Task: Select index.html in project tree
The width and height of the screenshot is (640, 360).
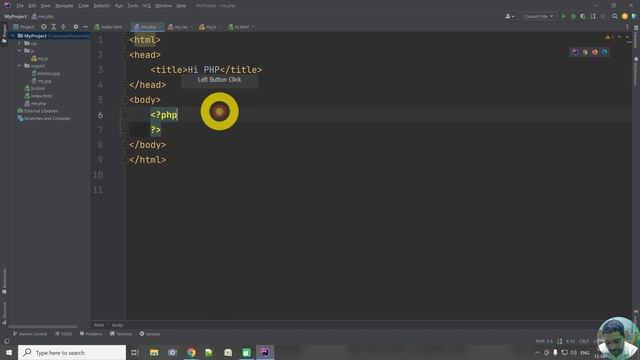Action: (x=38, y=96)
